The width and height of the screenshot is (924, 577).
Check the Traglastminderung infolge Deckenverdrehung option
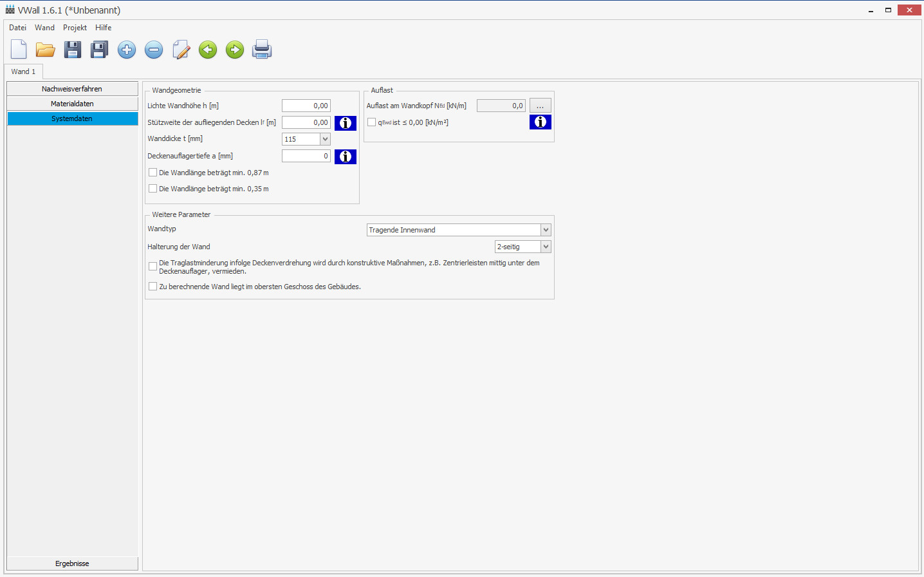point(152,267)
